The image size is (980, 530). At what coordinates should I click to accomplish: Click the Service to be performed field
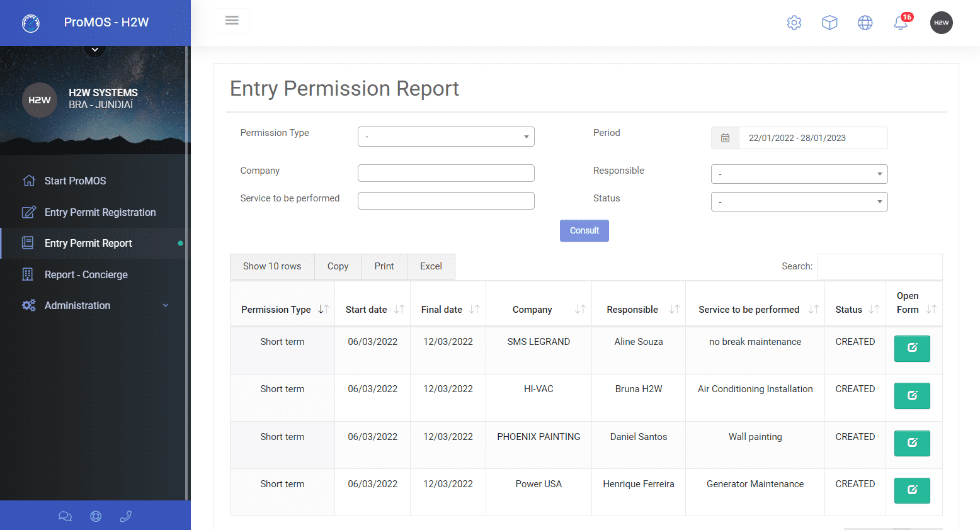[446, 201]
